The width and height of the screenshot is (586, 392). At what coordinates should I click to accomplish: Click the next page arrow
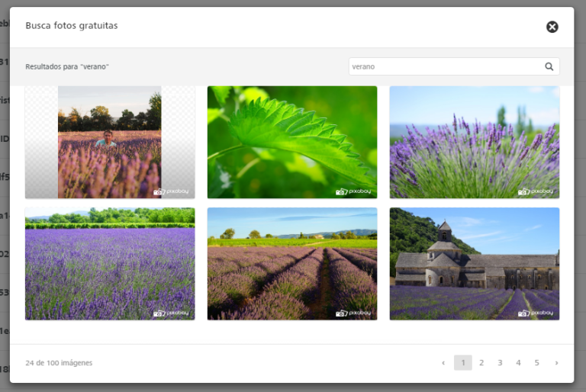(556, 363)
